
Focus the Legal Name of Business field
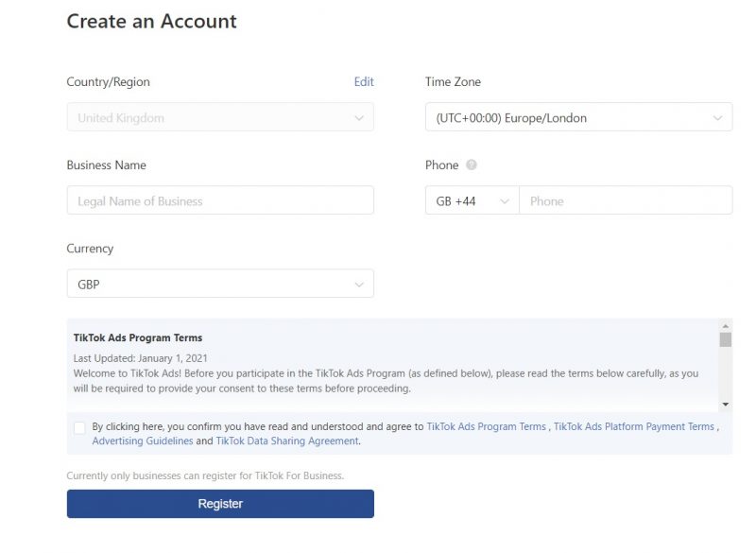pyautogui.click(x=219, y=201)
